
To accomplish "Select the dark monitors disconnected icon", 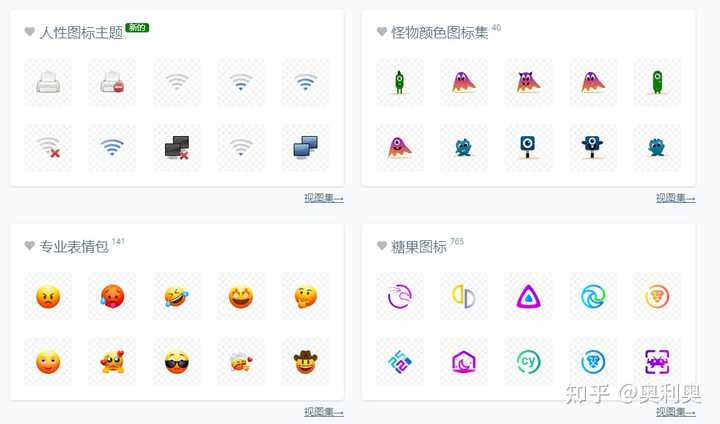I will pos(177,147).
